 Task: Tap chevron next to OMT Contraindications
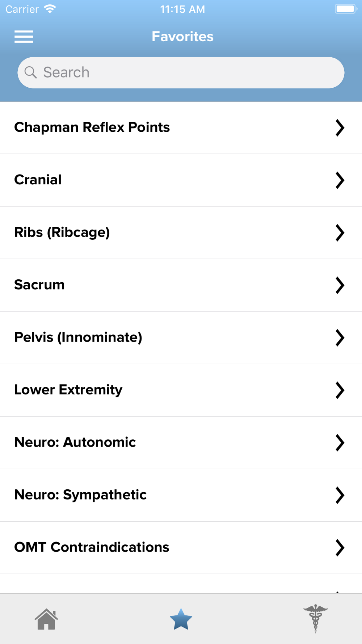point(340,548)
